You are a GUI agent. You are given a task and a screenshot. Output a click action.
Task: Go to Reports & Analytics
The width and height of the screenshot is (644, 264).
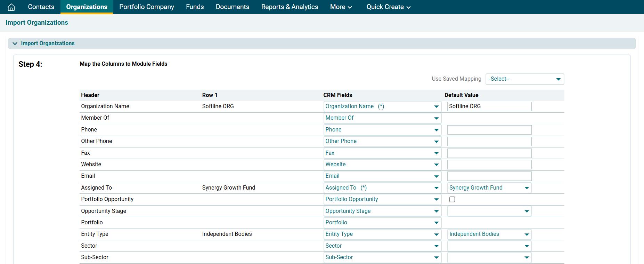(x=290, y=7)
